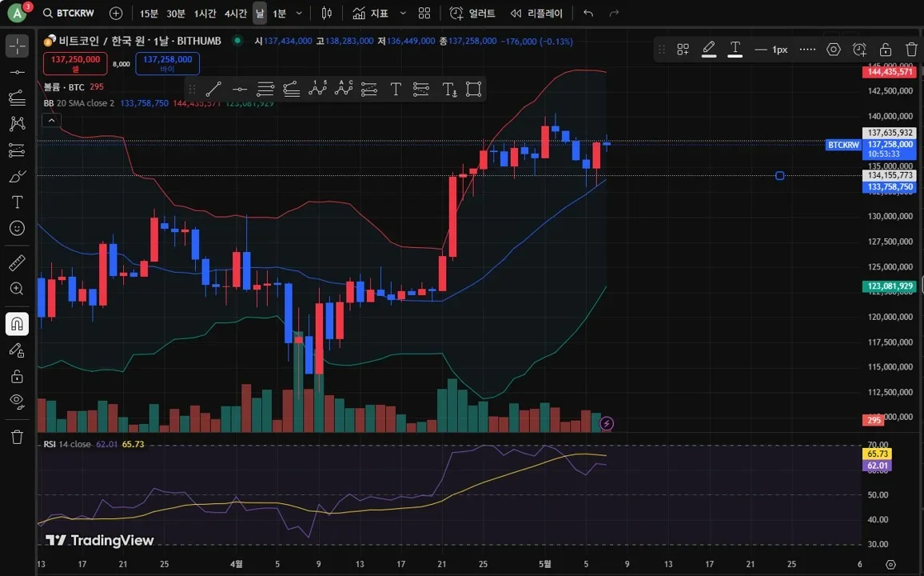The height and width of the screenshot is (576, 924).
Task: Click the RSI 14 close legend
Action: tap(66, 444)
